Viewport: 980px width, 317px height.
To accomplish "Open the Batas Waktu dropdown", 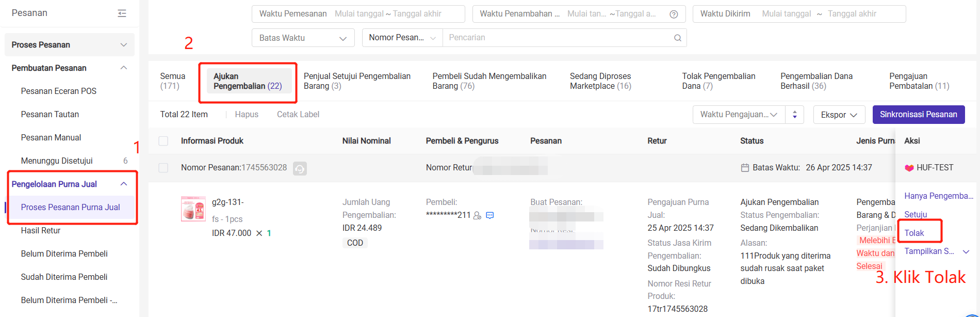I will pos(303,38).
